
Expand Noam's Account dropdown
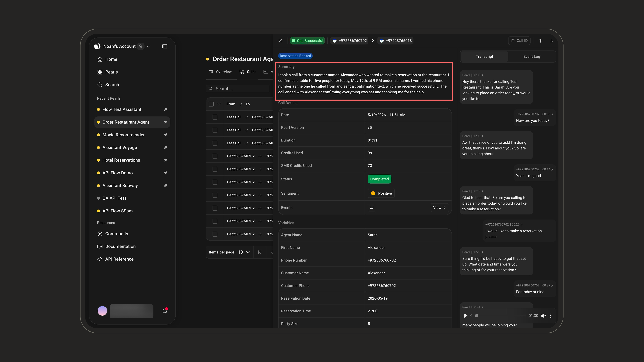pos(148,47)
